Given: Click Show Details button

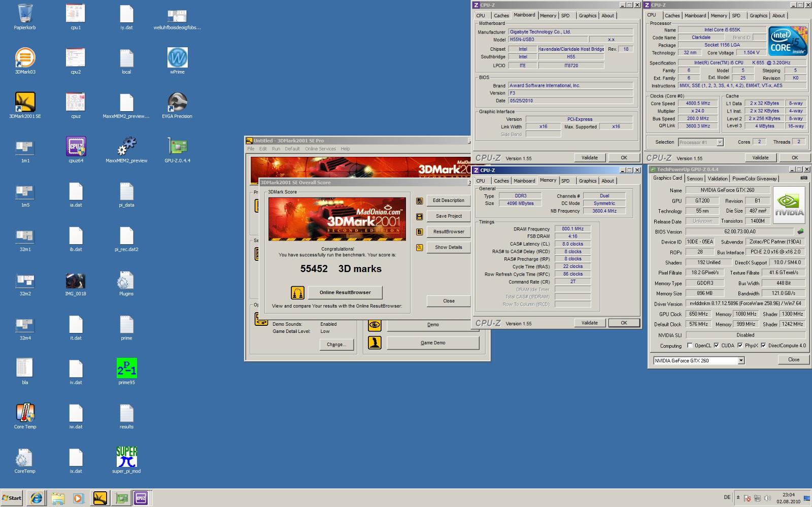Looking at the screenshot, I should pyautogui.click(x=449, y=247).
